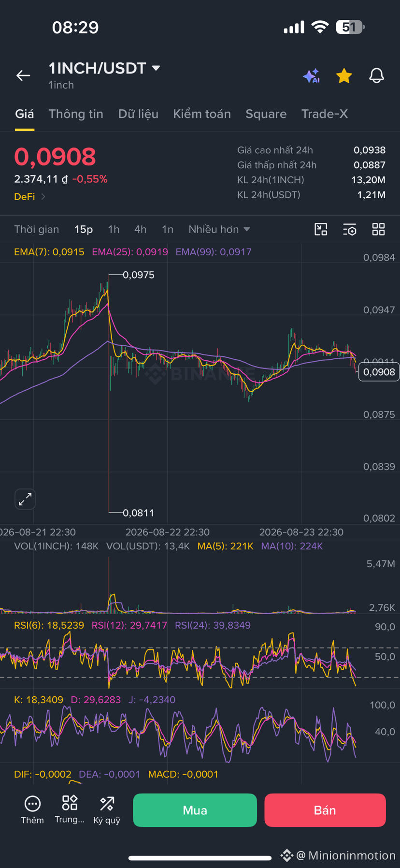Tap the DIF: -0,0002 MACD label
Image resolution: width=400 pixels, height=868 pixels.
click(x=43, y=774)
